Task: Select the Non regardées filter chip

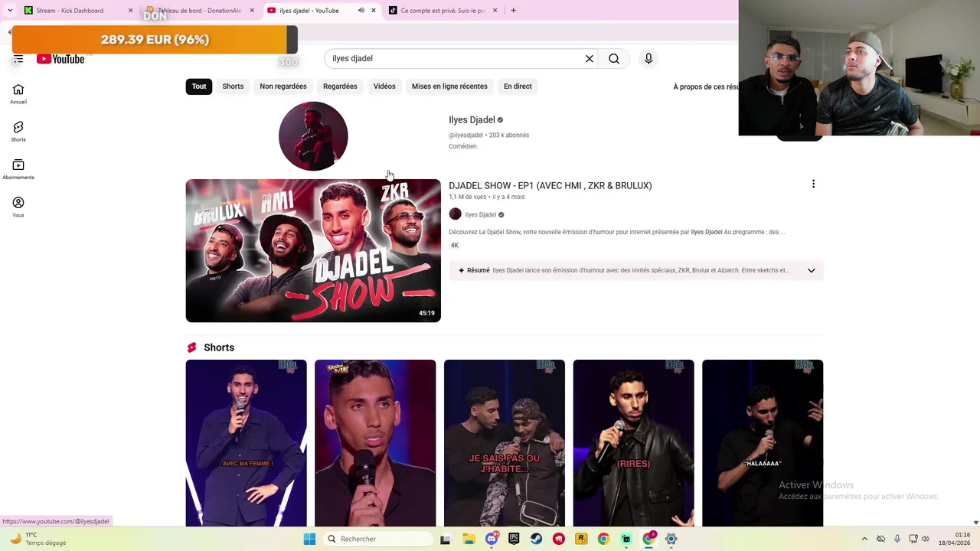Action: coord(283,86)
